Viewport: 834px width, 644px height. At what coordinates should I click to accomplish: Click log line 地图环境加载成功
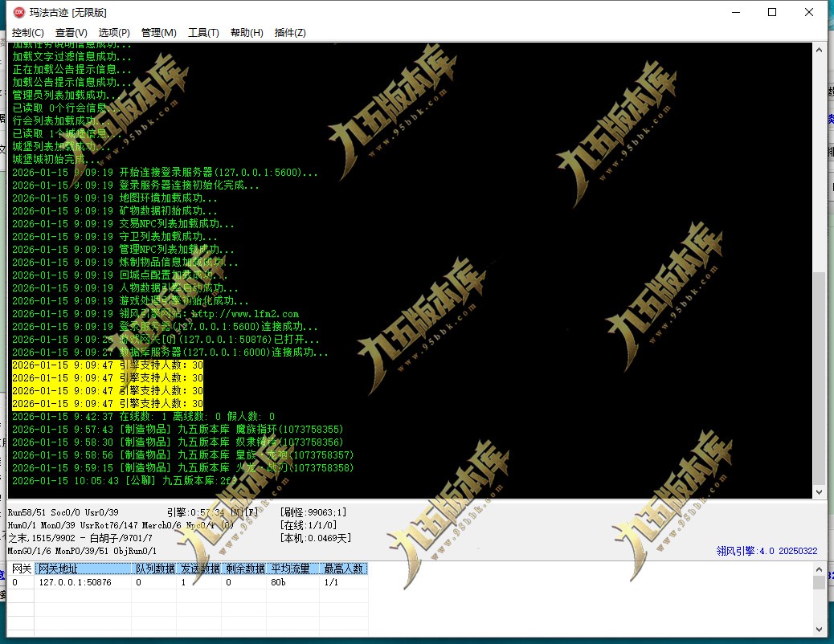click(114, 198)
